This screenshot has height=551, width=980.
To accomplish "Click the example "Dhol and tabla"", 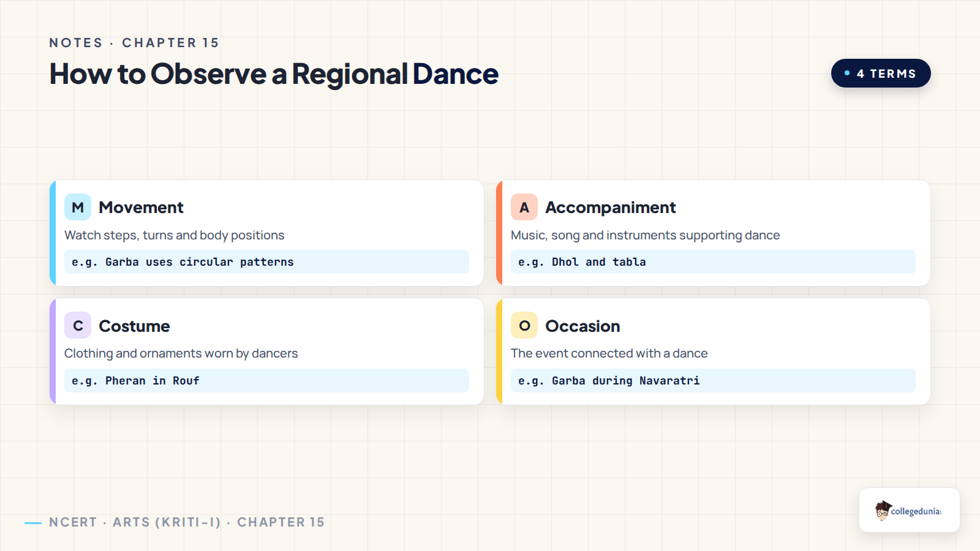I will [x=713, y=262].
